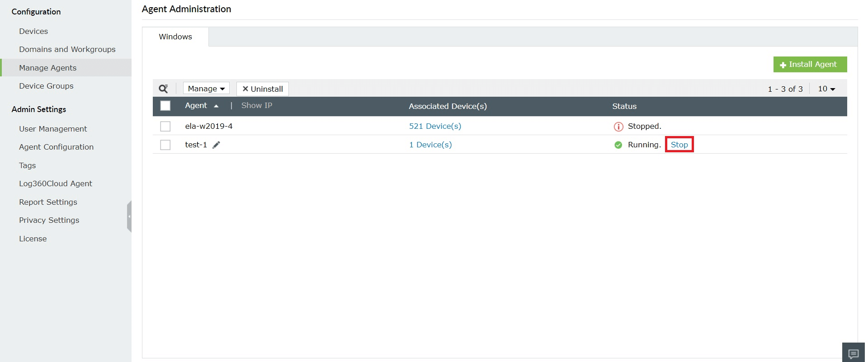868x362 pixels.
Task: Toggle Show IP in table header
Action: [257, 105]
